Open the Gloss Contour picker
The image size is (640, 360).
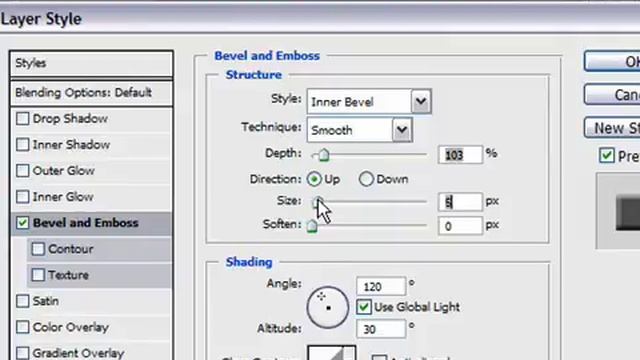[x=331, y=353]
